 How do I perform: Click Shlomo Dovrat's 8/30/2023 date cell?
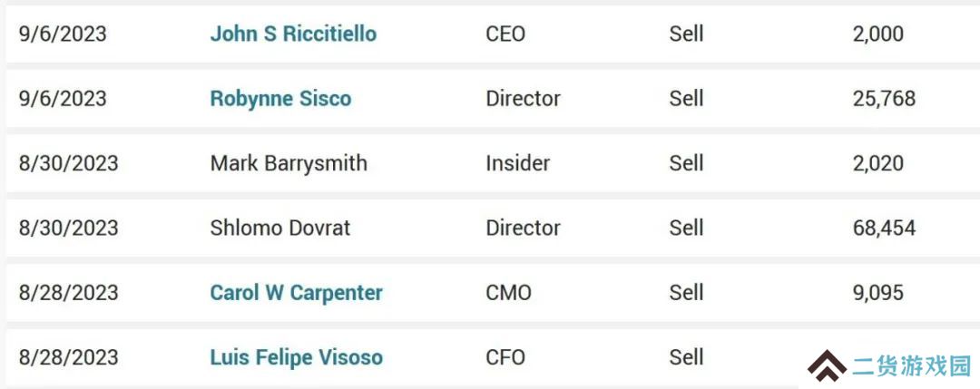pos(68,228)
